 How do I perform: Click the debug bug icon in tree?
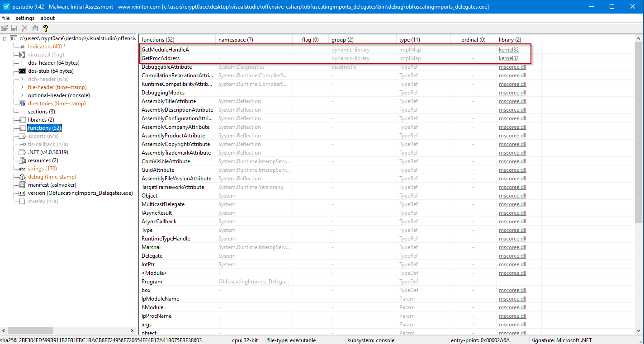pos(22,177)
